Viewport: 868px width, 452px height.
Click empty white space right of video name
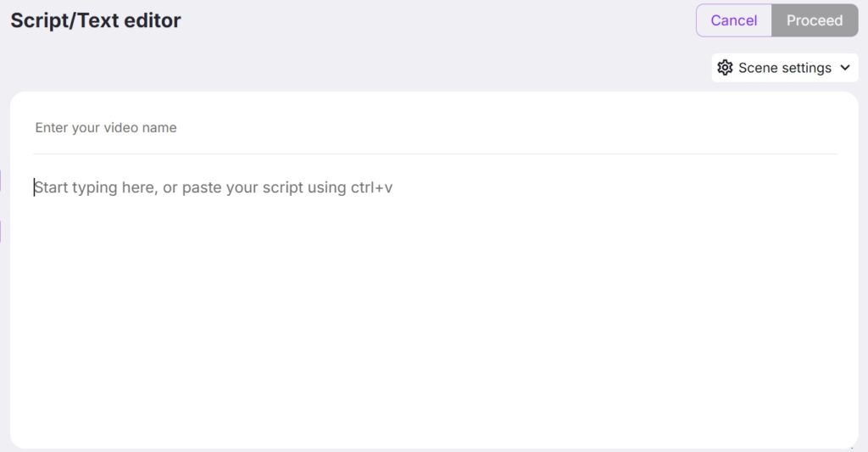(x=498, y=128)
